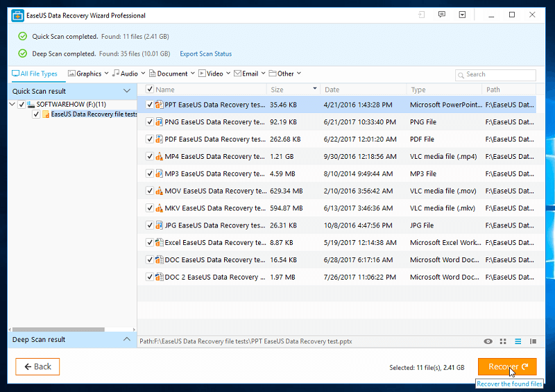Click in the Search input field
555x392 pixels.
click(495, 75)
